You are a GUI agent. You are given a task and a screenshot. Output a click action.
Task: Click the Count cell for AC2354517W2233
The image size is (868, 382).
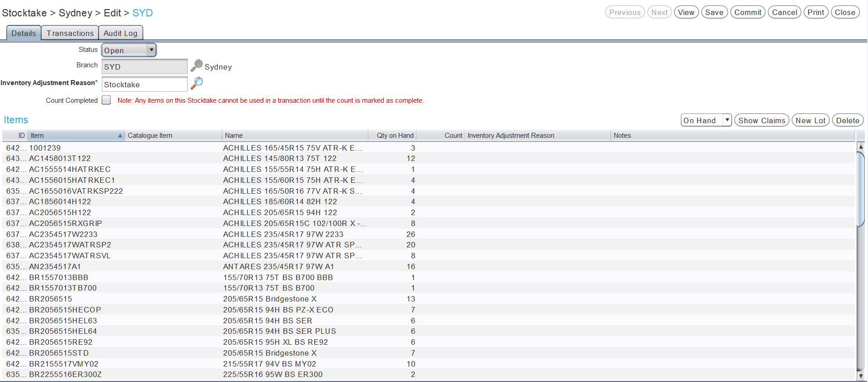pyautogui.click(x=441, y=234)
